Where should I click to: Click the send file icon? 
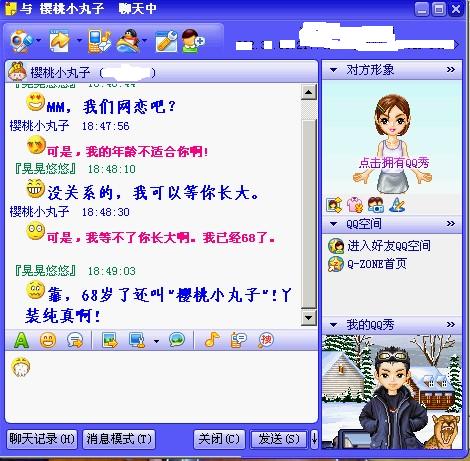[x=59, y=41]
